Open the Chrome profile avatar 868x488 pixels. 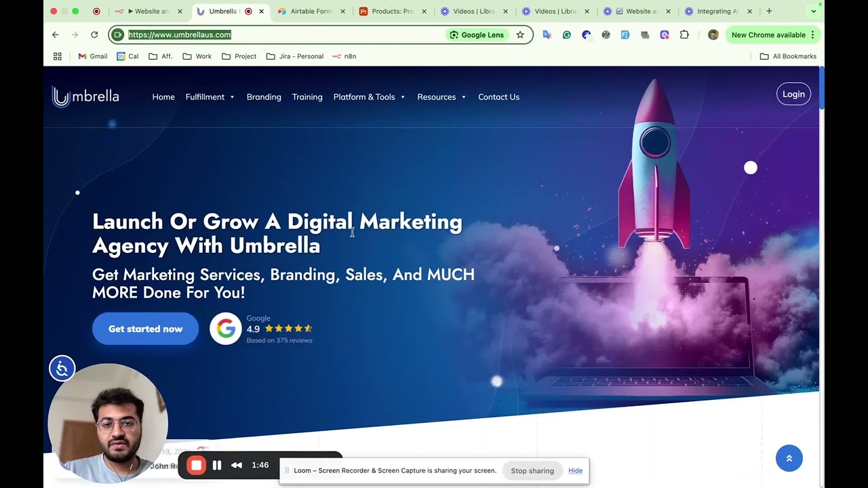tap(713, 35)
